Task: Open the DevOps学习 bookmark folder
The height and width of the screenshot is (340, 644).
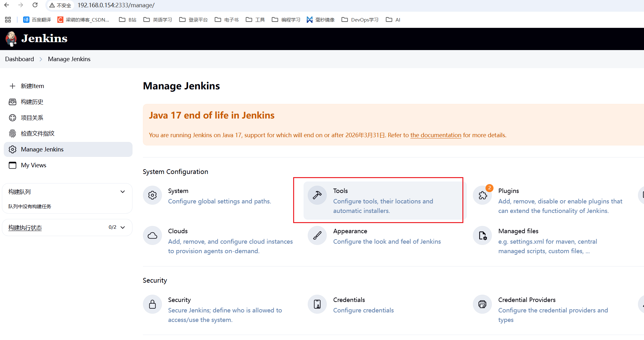Action: 360,20
